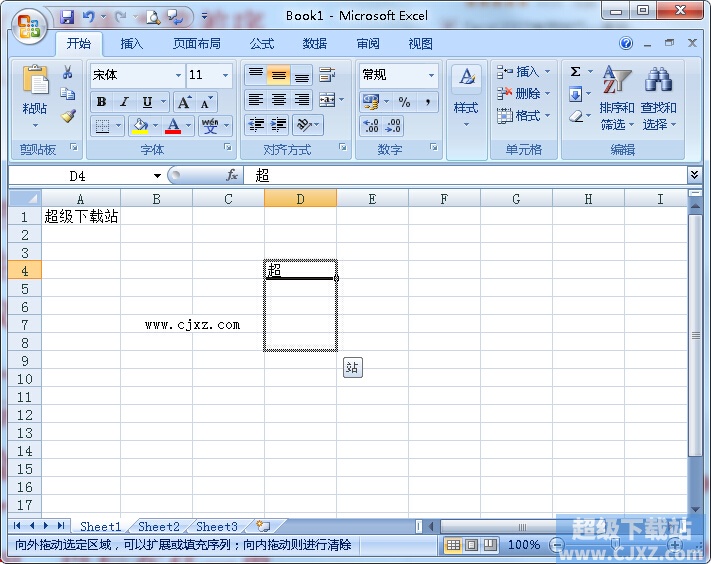Click insert cells (插入) button
The width and height of the screenshot is (711, 564).
click(524, 72)
